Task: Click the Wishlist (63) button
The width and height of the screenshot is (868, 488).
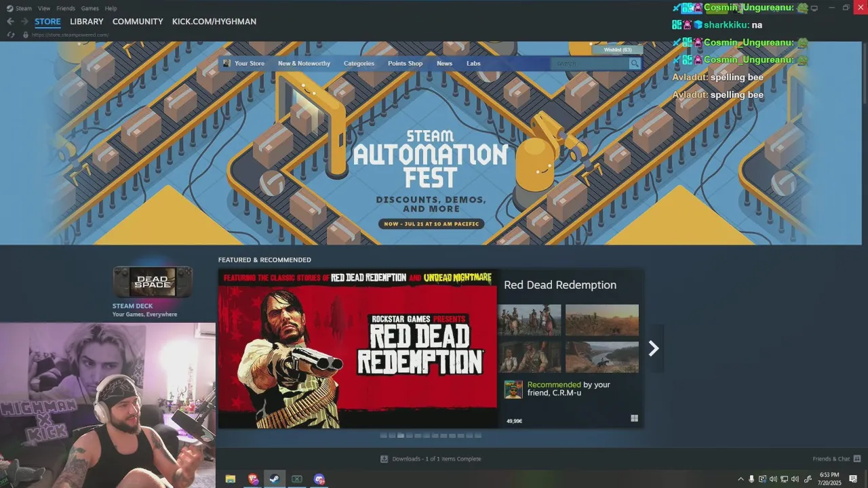Action: coord(617,49)
